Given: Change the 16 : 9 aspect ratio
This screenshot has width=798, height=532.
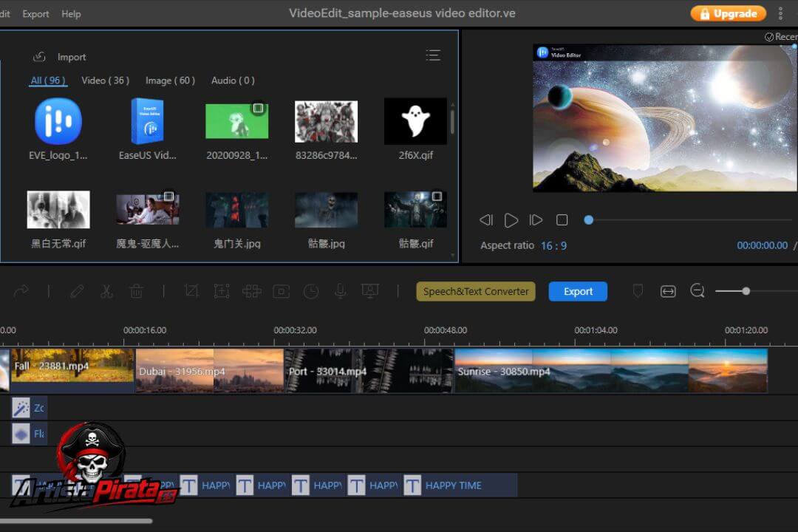Looking at the screenshot, I should 553,246.
